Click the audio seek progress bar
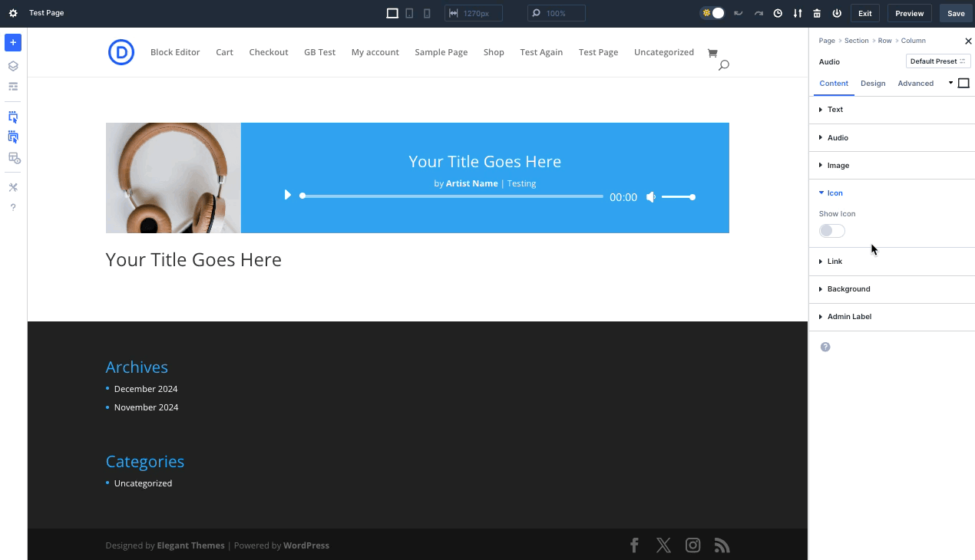975x560 pixels. coord(453,196)
